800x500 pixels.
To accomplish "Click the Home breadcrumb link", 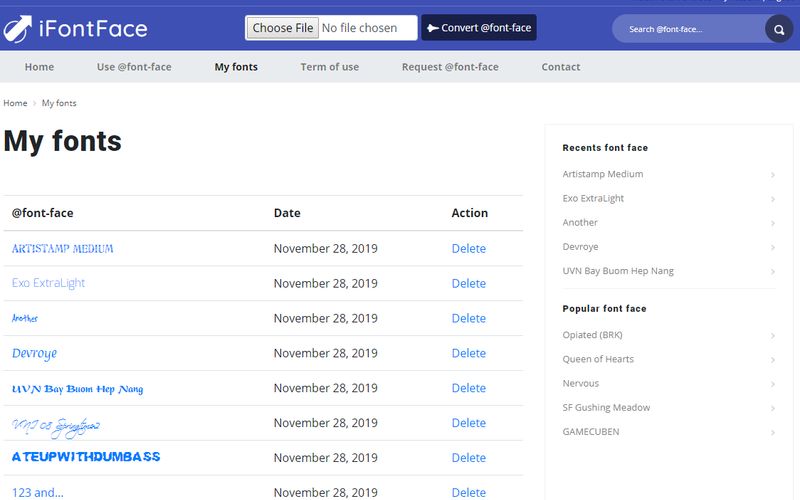I will [x=15, y=103].
